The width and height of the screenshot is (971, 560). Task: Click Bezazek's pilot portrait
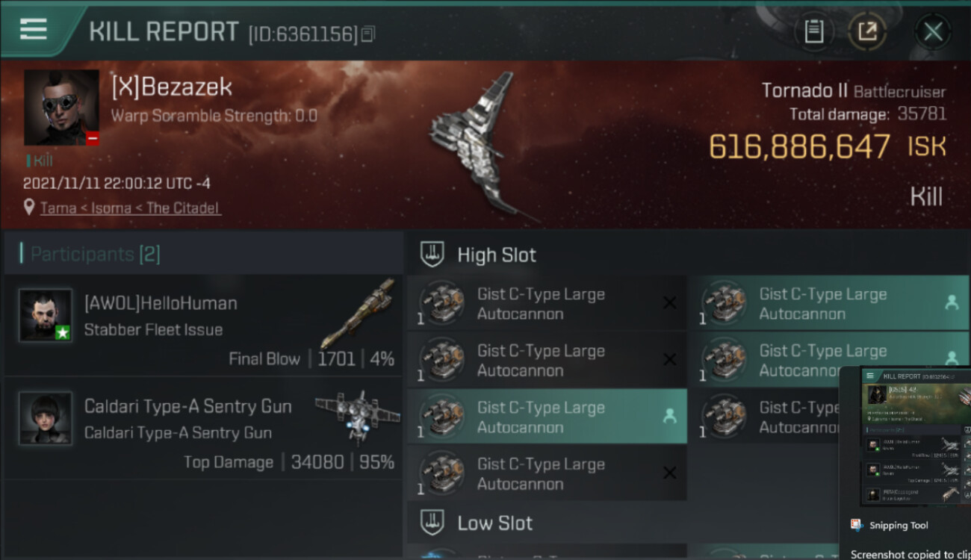(61, 108)
